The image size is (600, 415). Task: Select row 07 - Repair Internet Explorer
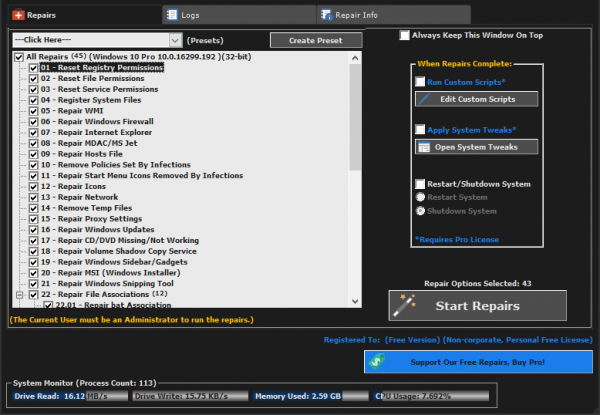96,132
